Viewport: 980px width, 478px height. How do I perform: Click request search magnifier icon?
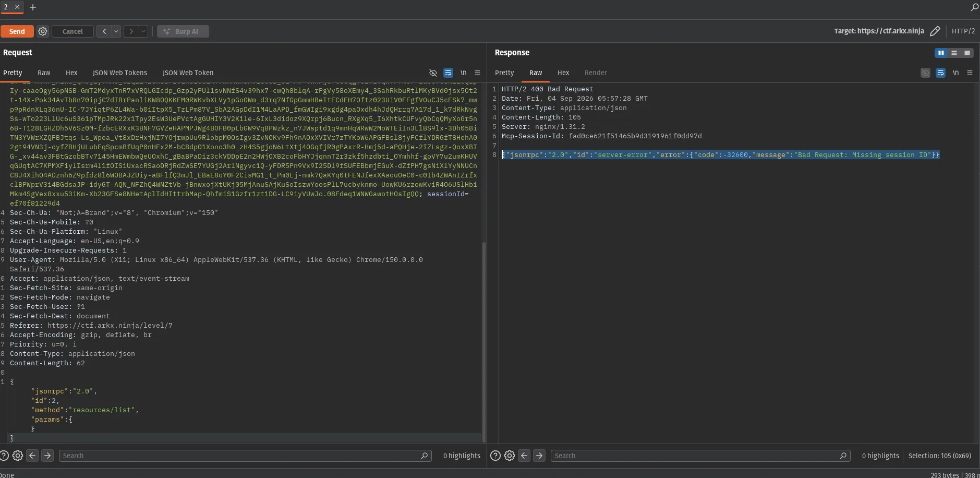point(425,456)
